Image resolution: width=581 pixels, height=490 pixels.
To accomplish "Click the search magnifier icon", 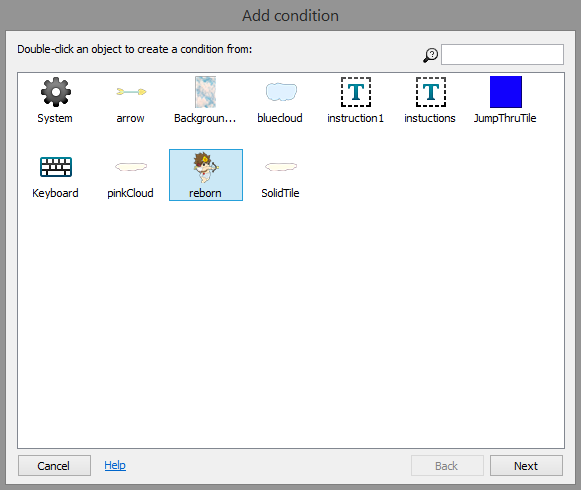I will point(430,55).
